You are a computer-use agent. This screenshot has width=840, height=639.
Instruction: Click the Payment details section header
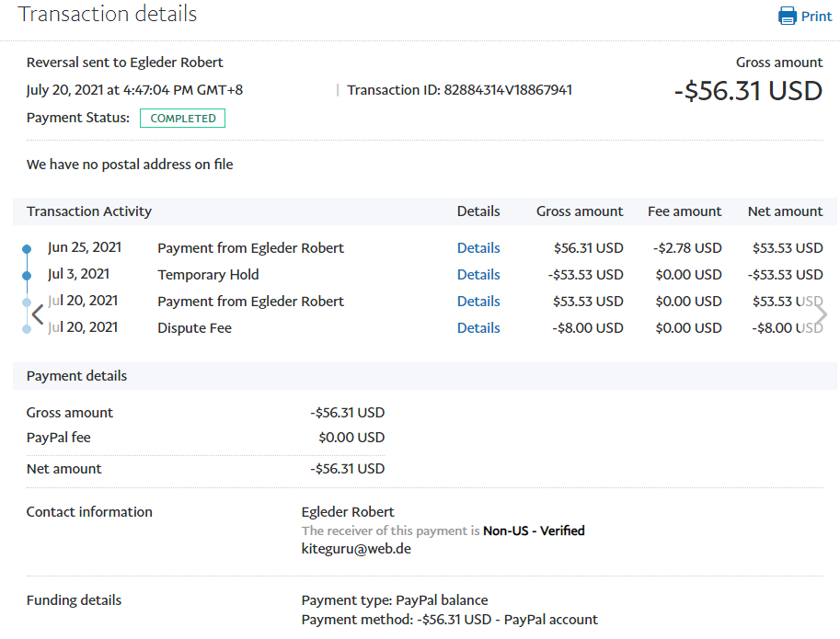click(77, 376)
